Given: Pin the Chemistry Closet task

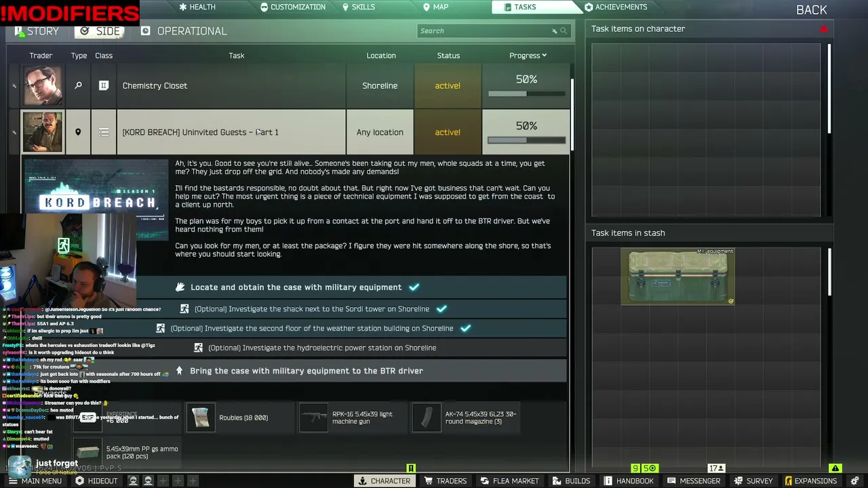Looking at the screenshot, I should 14,85.
